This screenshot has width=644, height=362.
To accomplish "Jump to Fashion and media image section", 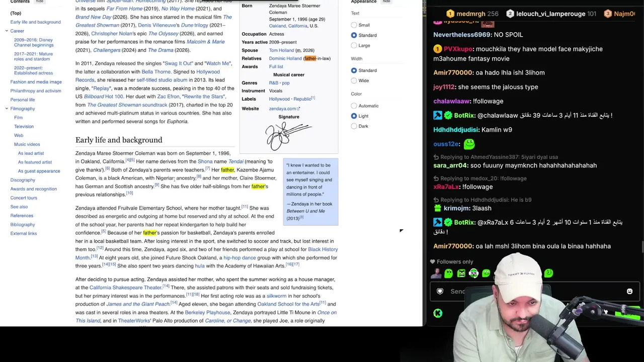I will [36, 82].
